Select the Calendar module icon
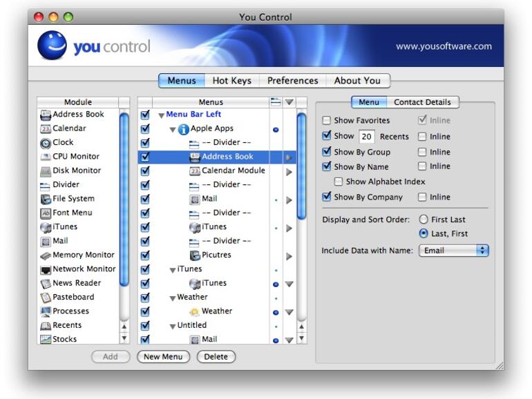This screenshot has width=532, height=399. 46,129
